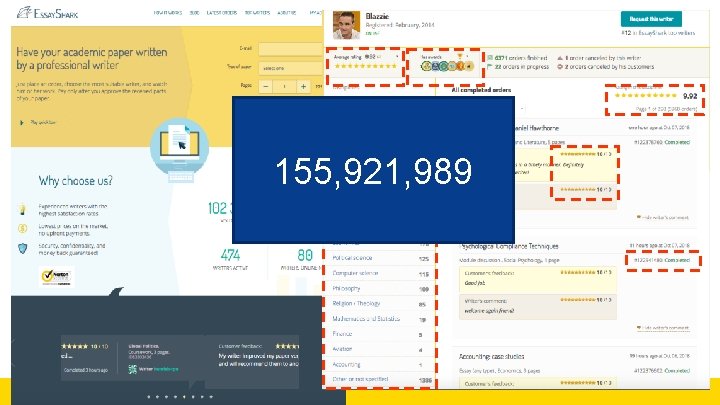Viewport: 720px width, 405px height.
Task: Select the Philosophy category row
Action: (x=380, y=289)
